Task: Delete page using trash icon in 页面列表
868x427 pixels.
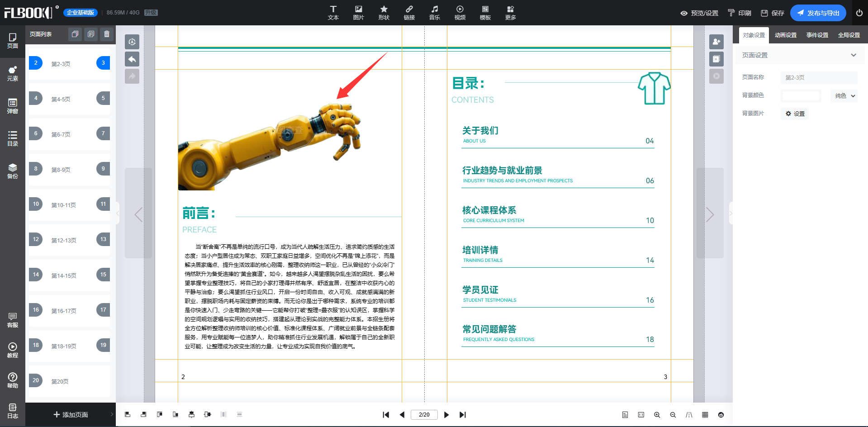Action: [x=107, y=34]
